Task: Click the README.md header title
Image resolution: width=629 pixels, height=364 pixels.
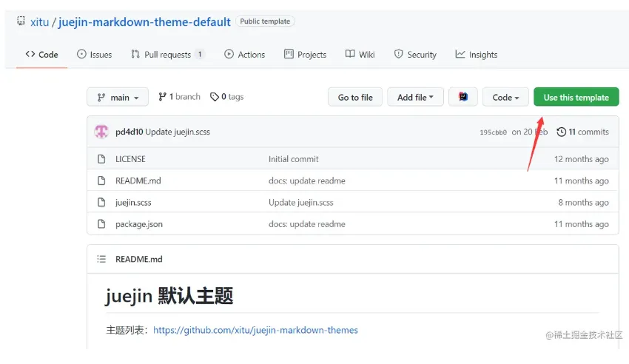Action: 139,260
